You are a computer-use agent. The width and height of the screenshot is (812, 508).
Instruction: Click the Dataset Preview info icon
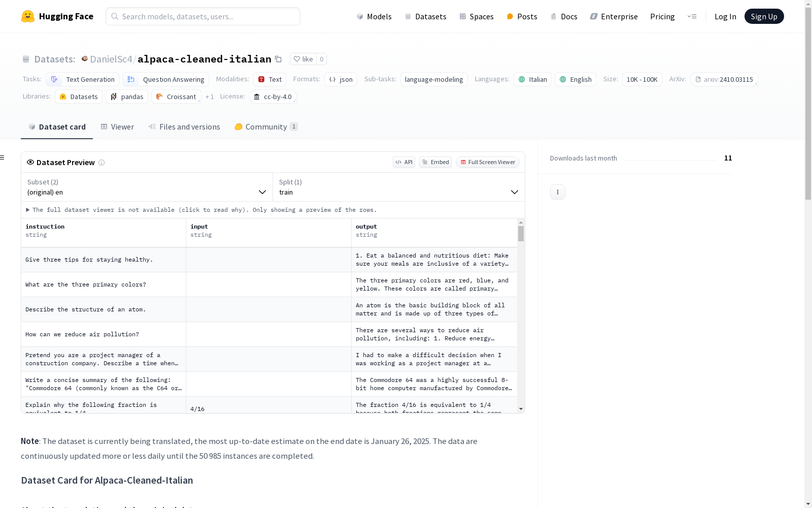tap(101, 163)
